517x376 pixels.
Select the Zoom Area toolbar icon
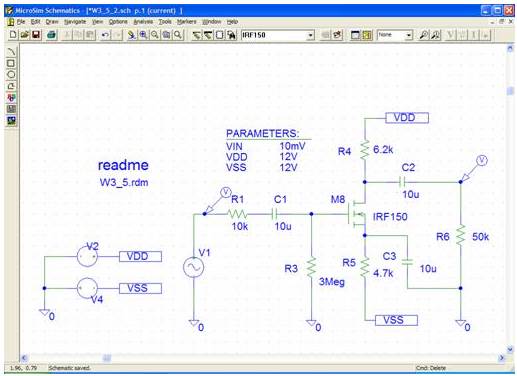[x=166, y=35]
